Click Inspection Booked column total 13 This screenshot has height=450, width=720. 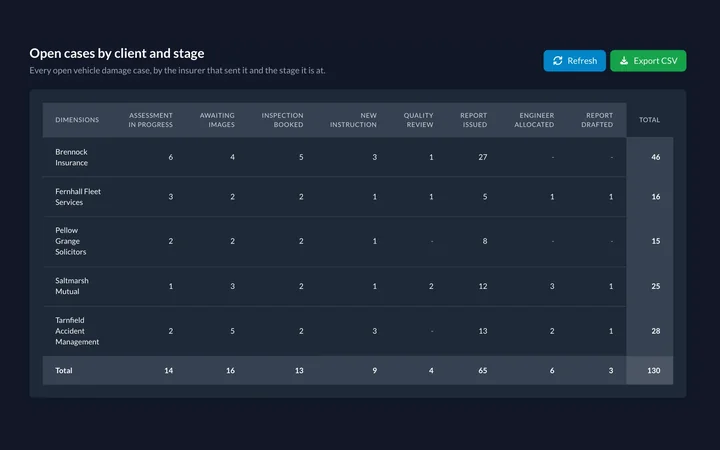299,371
